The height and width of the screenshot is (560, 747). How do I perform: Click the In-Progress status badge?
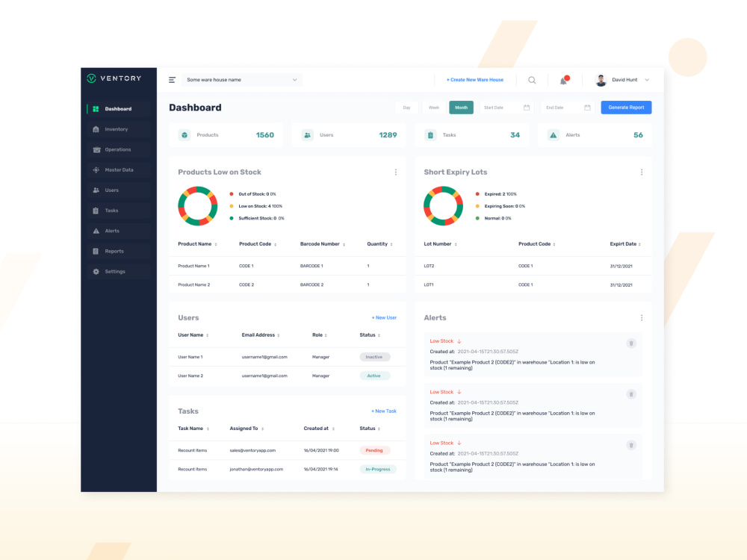[378, 470]
